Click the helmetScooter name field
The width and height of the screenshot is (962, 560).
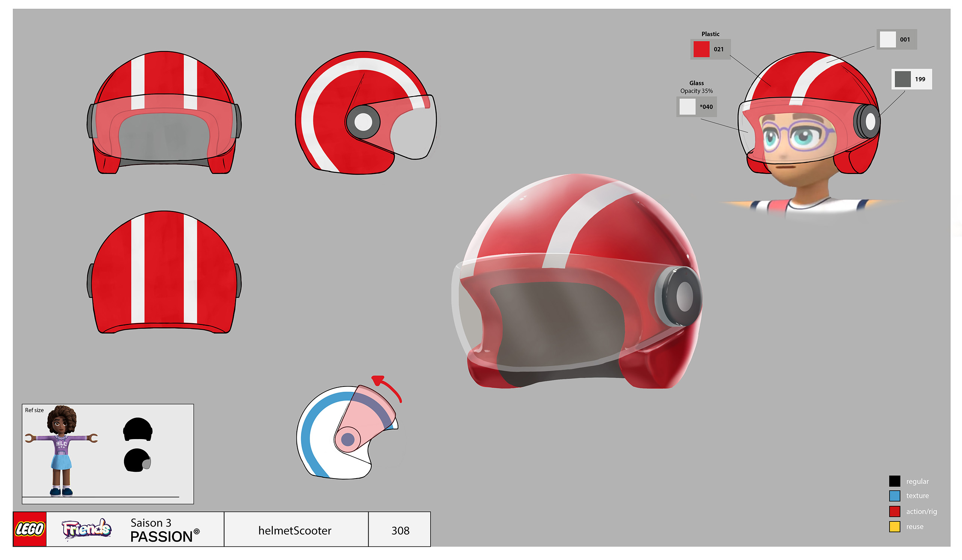[x=295, y=530]
